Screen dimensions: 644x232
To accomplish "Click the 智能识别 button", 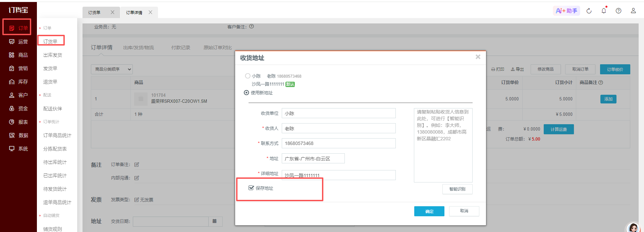I will [x=458, y=189].
